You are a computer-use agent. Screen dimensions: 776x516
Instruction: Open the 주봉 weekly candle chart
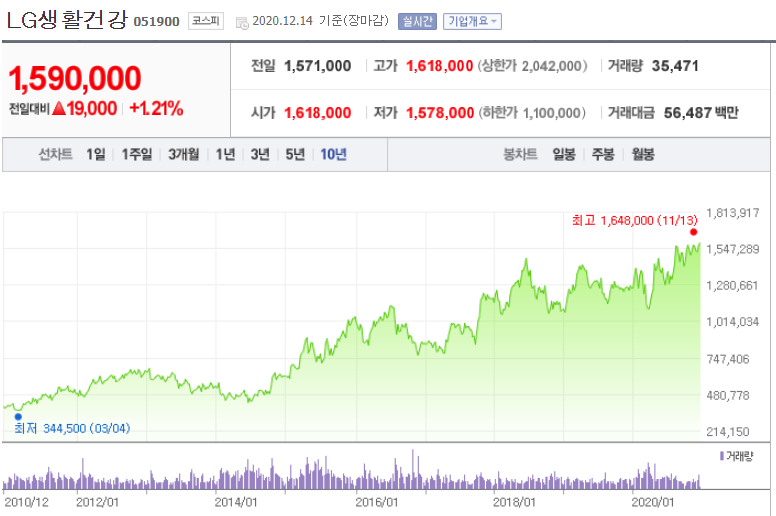pyautogui.click(x=603, y=154)
